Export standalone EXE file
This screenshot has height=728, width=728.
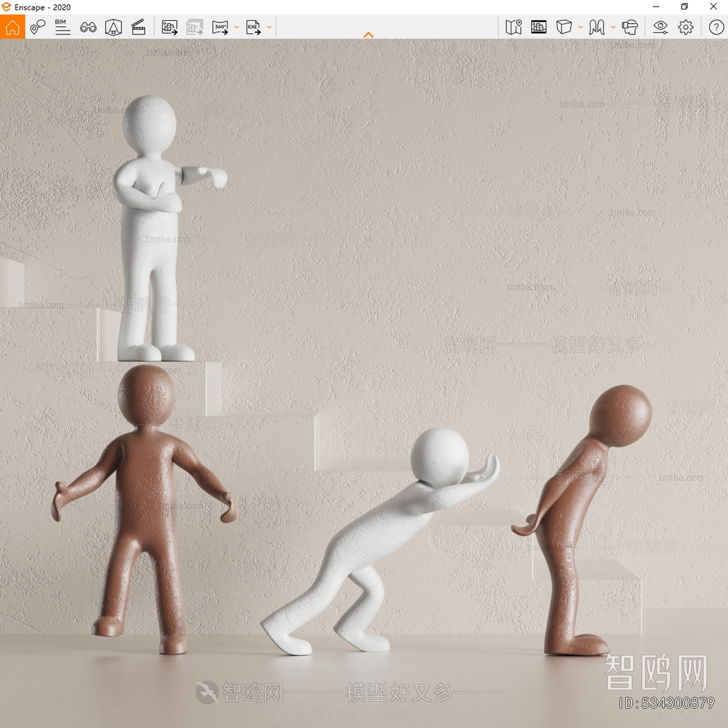pos(253,27)
